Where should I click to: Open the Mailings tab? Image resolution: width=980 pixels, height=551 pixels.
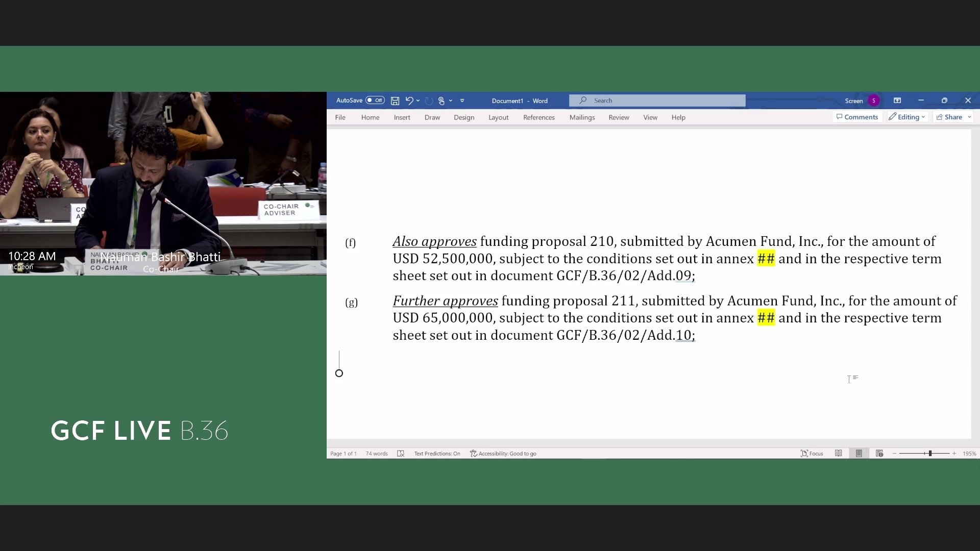[x=582, y=117]
